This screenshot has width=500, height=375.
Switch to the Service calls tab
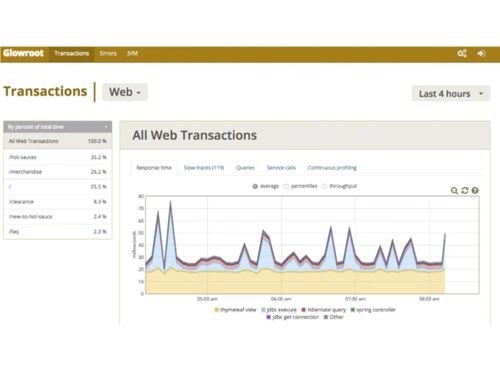point(281,168)
